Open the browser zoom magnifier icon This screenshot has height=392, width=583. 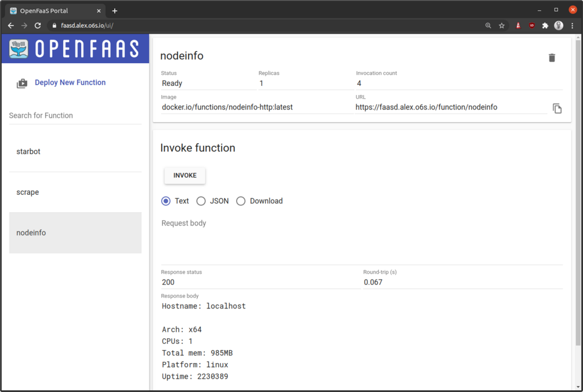[488, 26]
